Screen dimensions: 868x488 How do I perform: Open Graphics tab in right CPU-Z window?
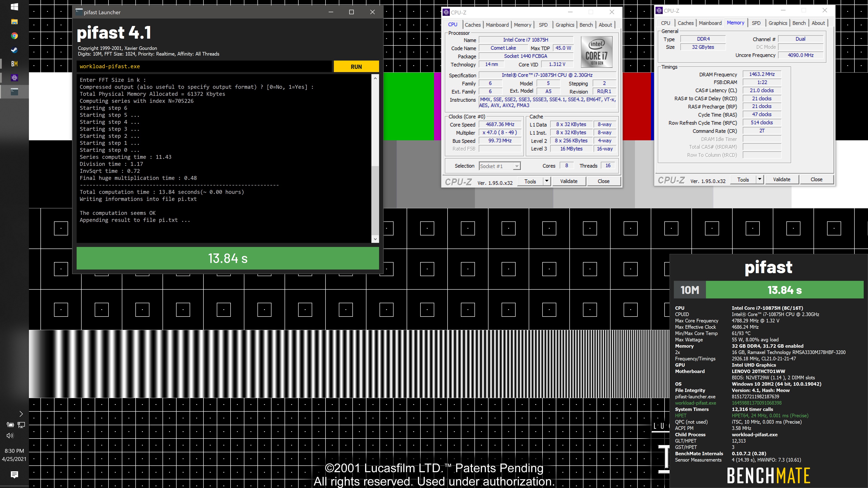point(778,23)
